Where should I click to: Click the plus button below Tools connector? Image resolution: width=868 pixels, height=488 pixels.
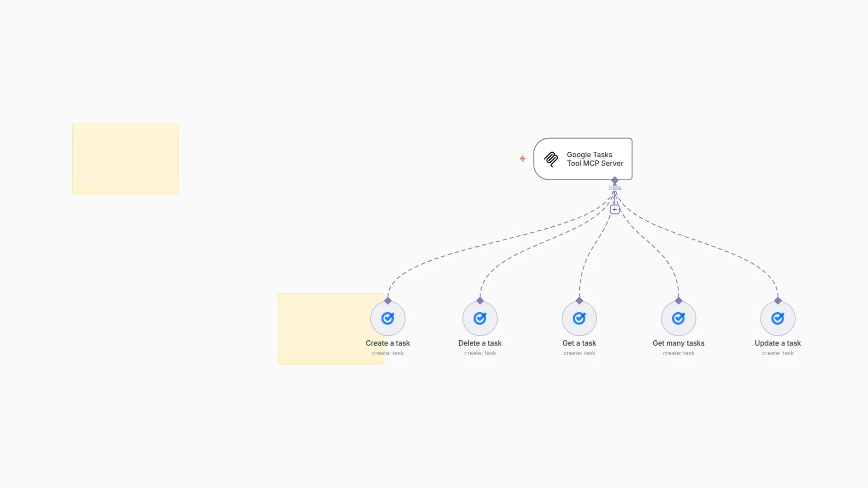tap(614, 210)
